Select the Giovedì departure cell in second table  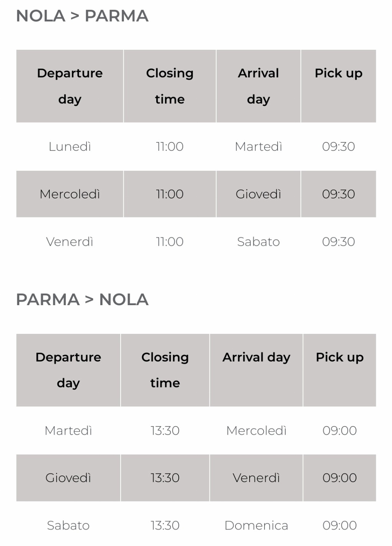(68, 478)
